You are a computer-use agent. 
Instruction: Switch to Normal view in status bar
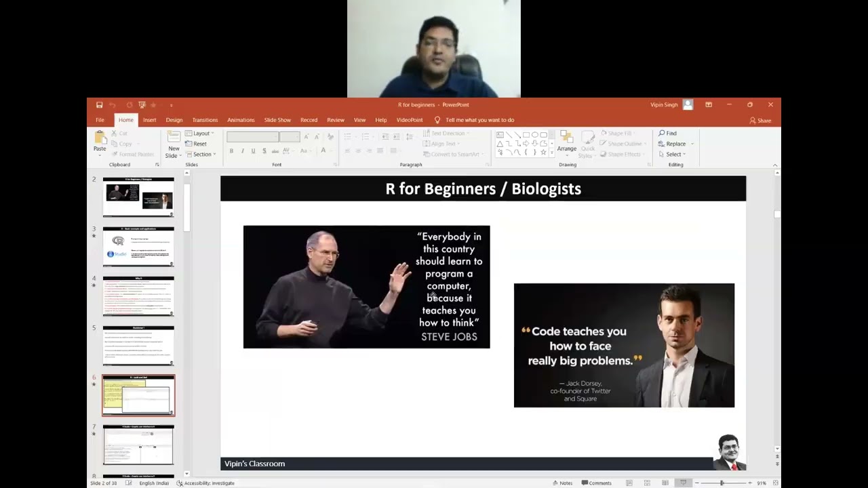pos(629,483)
